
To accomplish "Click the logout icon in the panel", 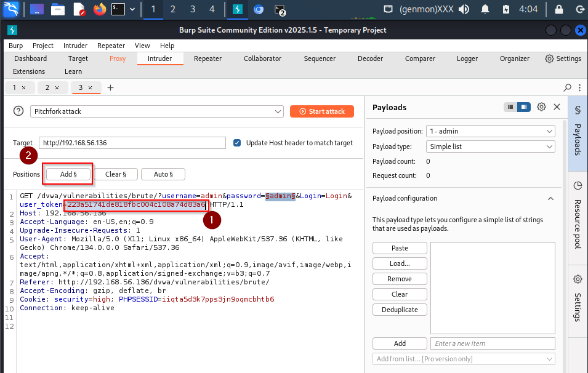I will pyautogui.click(x=580, y=9).
